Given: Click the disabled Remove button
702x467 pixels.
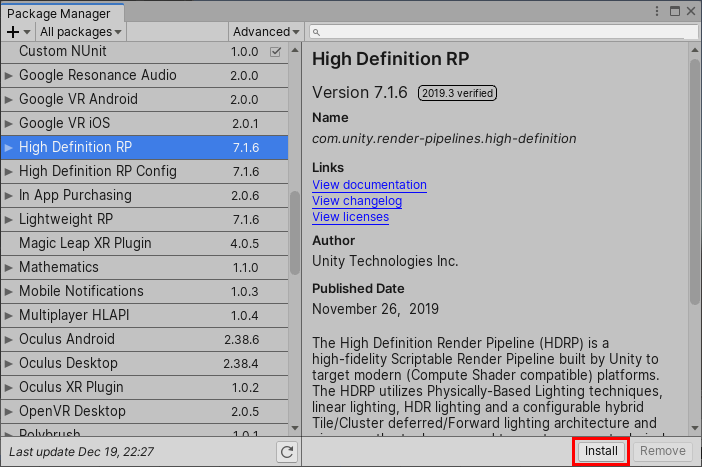Looking at the screenshot, I should [663, 451].
